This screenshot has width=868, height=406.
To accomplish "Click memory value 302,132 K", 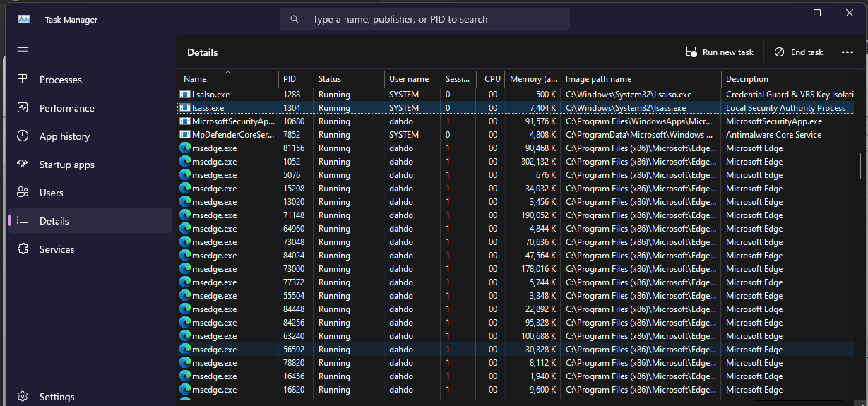I will point(537,162).
